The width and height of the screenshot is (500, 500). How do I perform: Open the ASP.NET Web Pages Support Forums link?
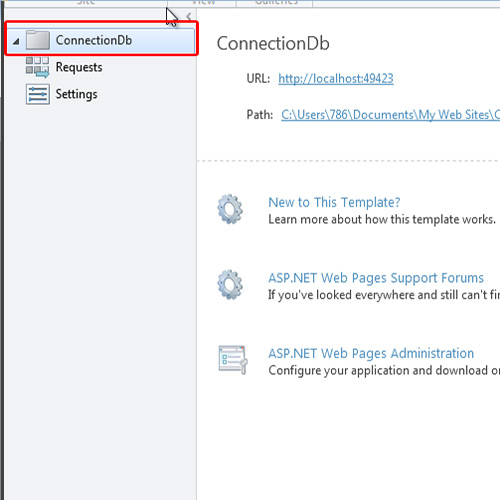click(376, 278)
